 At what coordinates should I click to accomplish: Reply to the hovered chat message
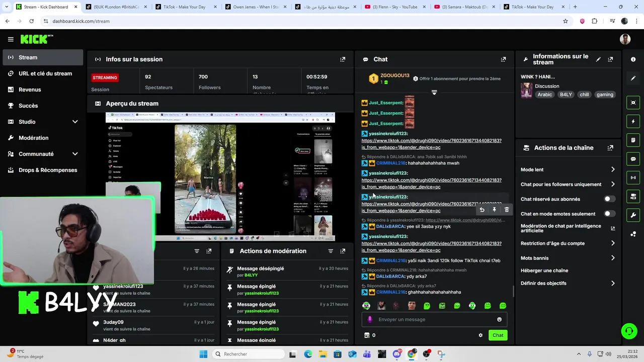click(x=482, y=210)
